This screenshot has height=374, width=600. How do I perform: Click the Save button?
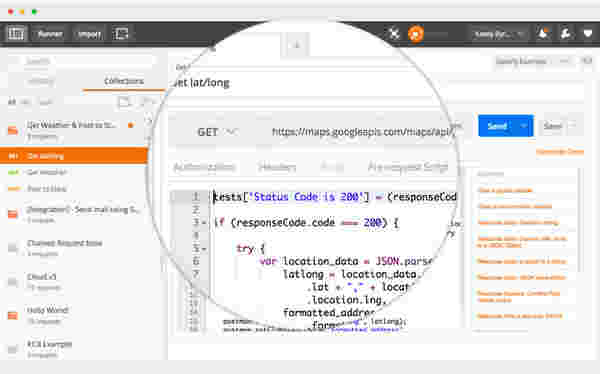[x=552, y=126]
